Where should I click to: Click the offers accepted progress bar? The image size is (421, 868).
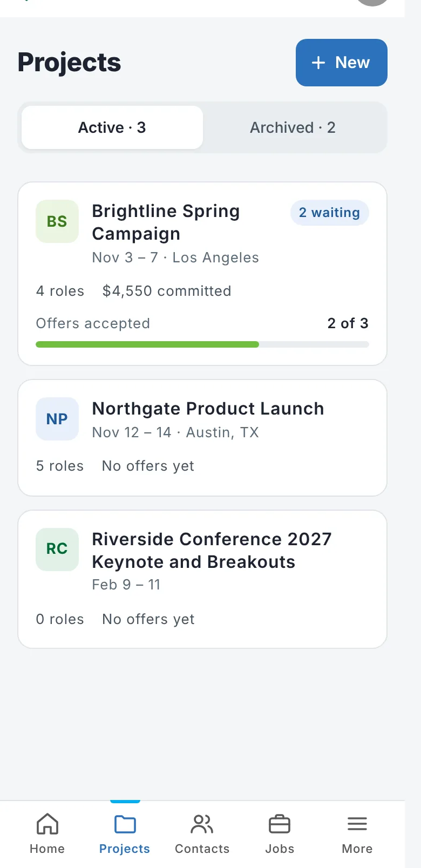[x=202, y=344]
